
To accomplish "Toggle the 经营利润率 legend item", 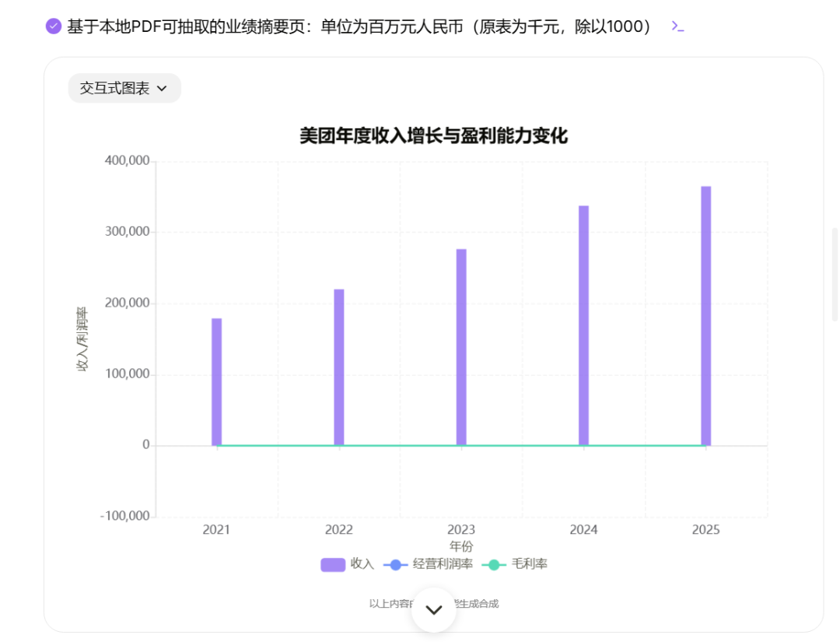I will pos(429,564).
